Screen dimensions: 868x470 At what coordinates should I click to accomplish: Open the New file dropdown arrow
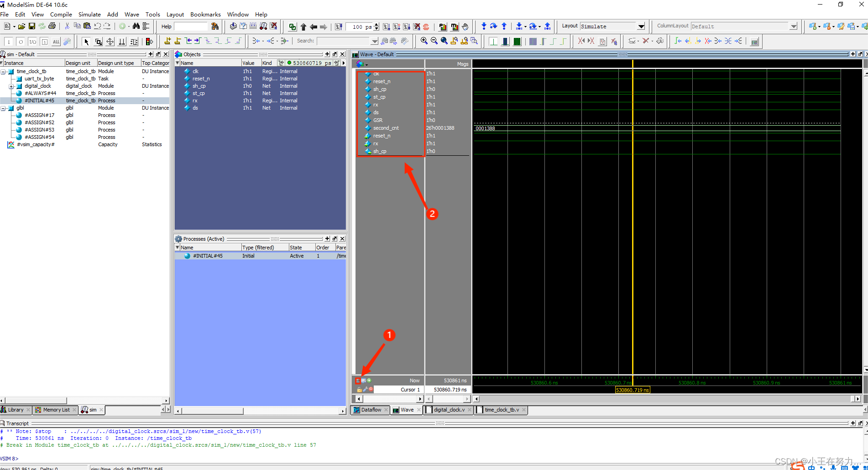point(14,26)
